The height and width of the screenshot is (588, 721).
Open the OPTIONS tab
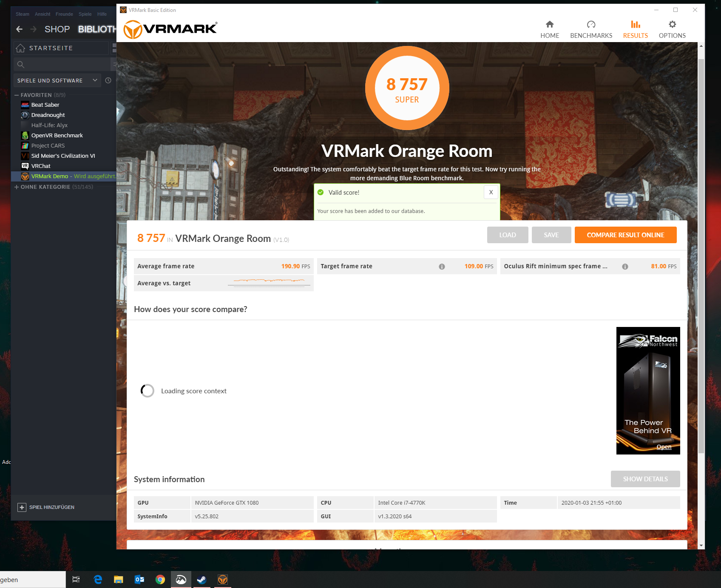point(672,29)
